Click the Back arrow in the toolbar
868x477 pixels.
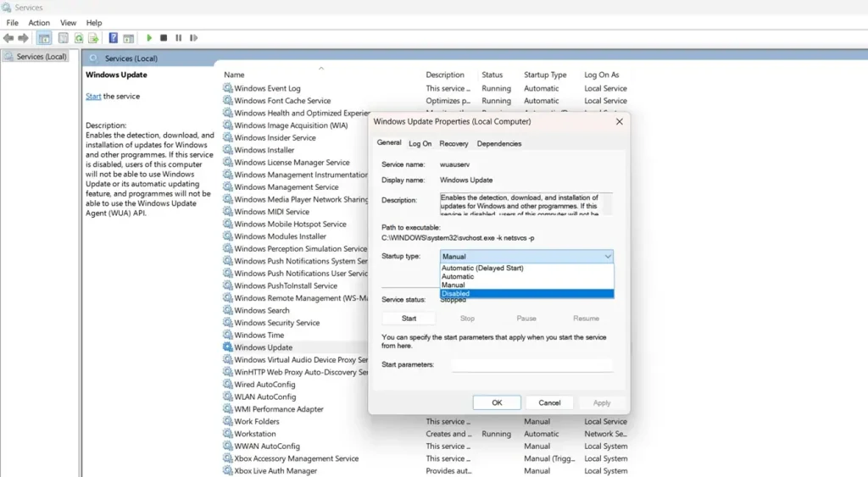pos(8,38)
